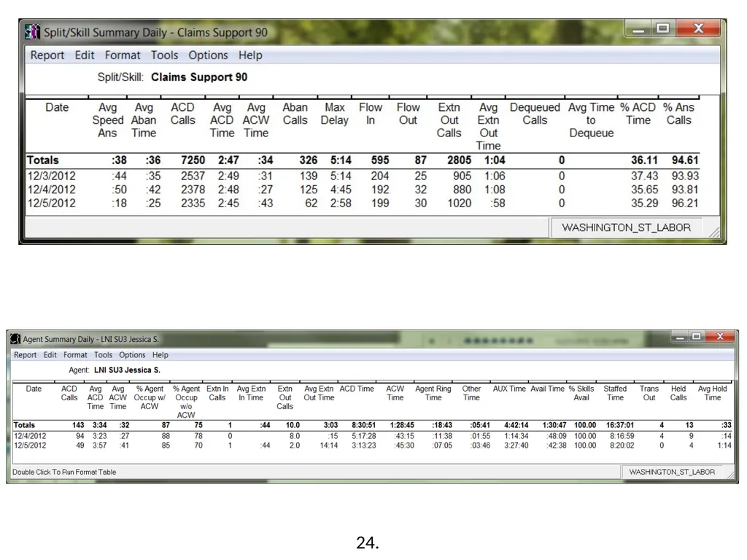The height and width of the screenshot is (560, 747).
Task: Open Format menu in Split/Skill Summary window
Action: 123,55
